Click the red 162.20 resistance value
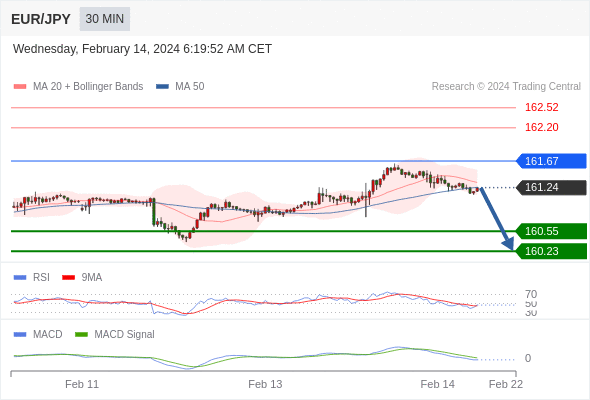This screenshot has height=400, width=590. 541,127
